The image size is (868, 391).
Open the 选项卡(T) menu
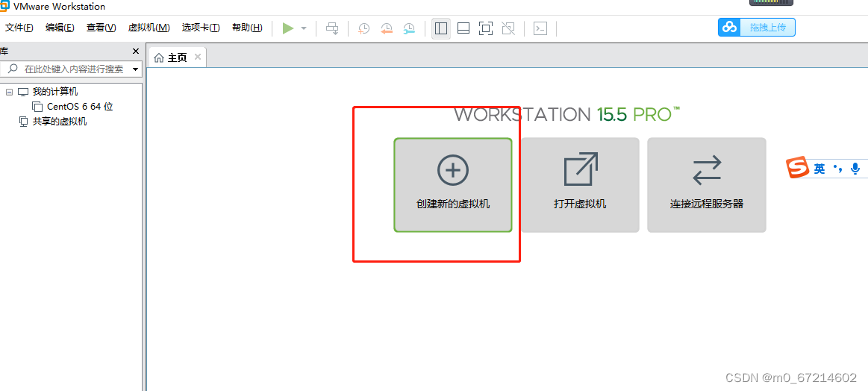(201, 28)
